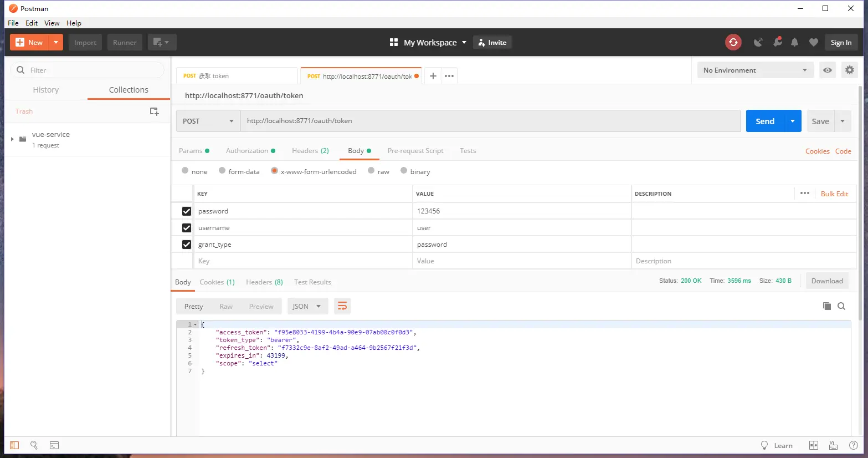The image size is (868, 458).
Task: Toggle the wrap lines icon in response
Action: click(x=342, y=306)
